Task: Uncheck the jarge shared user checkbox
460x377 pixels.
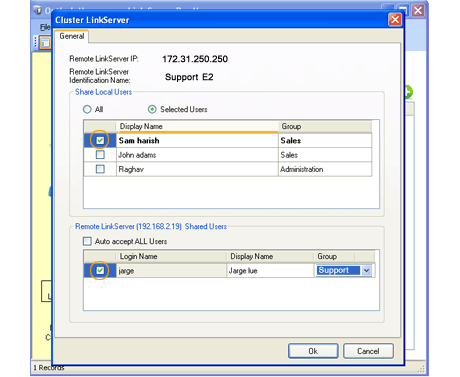Action: tap(100, 270)
